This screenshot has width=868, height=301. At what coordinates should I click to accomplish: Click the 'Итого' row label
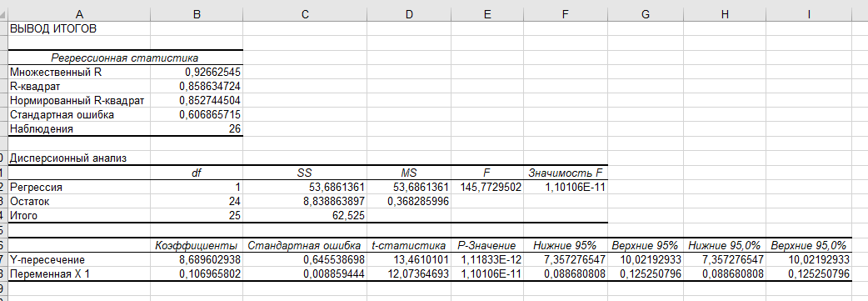click(78, 216)
